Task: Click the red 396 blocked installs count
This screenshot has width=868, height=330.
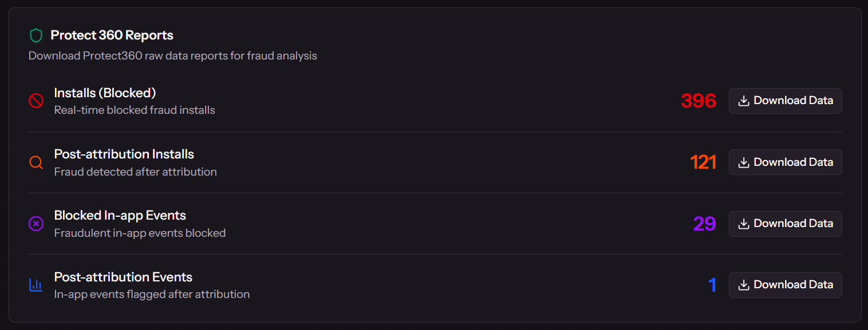Action: (x=699, y=101)
